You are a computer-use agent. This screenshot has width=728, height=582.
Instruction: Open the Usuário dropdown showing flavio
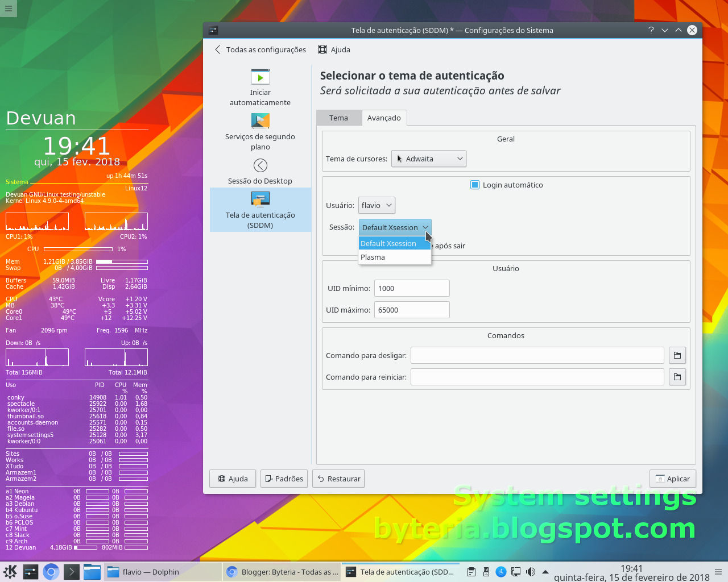click(x=377, y=205)
